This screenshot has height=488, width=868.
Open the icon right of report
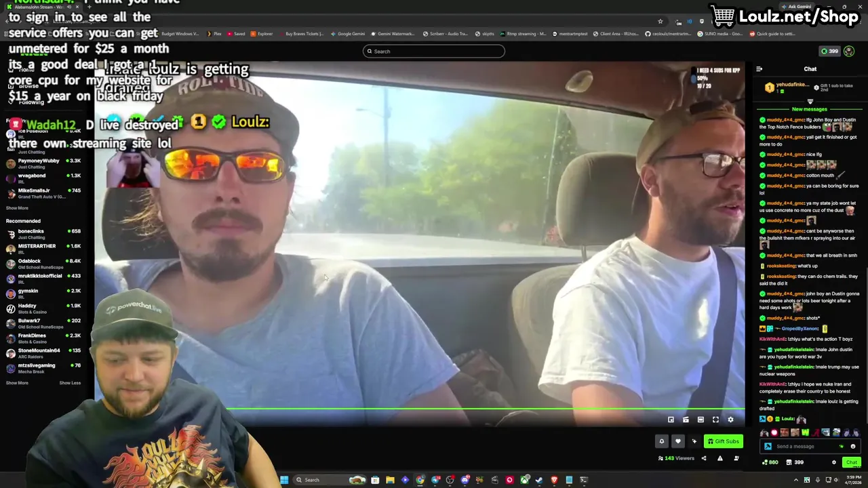[736, 458]
